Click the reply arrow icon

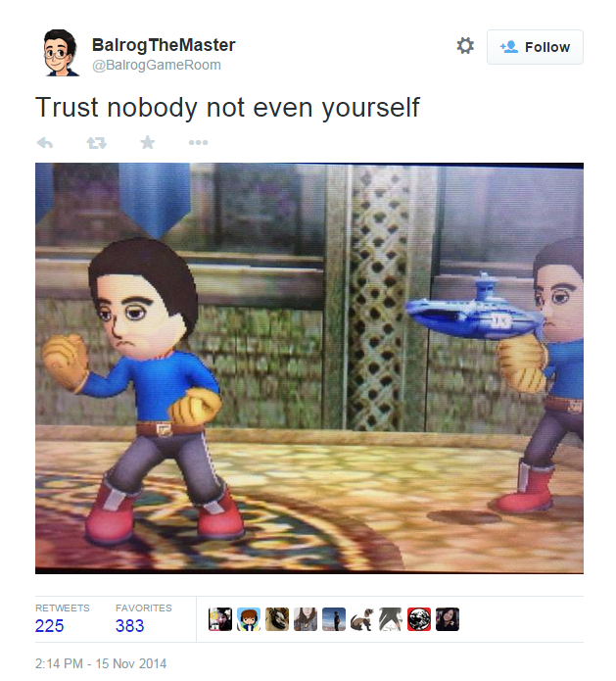coord(45,142)
